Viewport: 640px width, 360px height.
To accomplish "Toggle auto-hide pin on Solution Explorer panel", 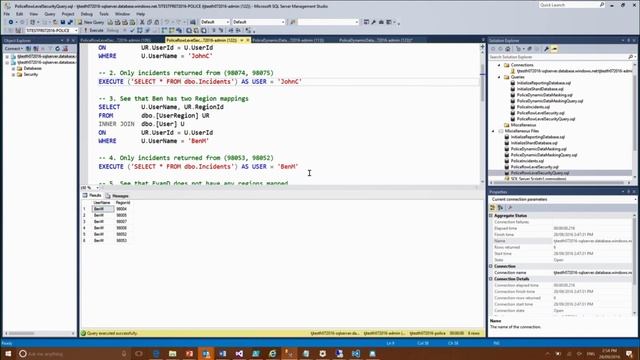I will (629, 40).
